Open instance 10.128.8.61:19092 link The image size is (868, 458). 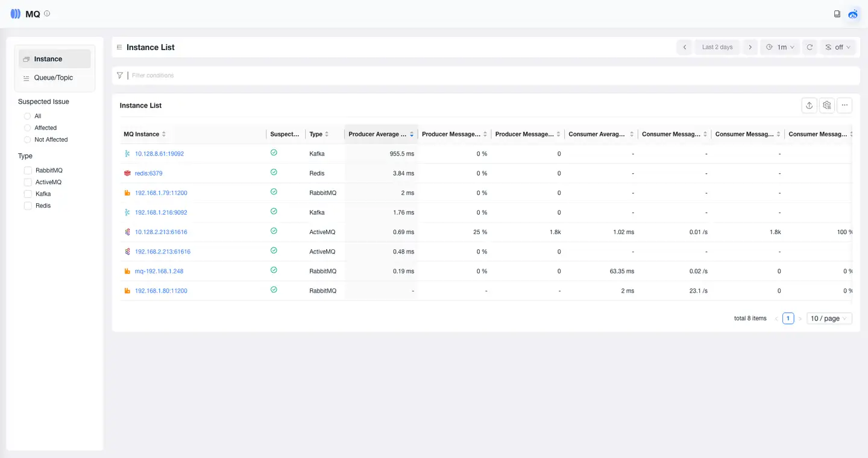159,154
